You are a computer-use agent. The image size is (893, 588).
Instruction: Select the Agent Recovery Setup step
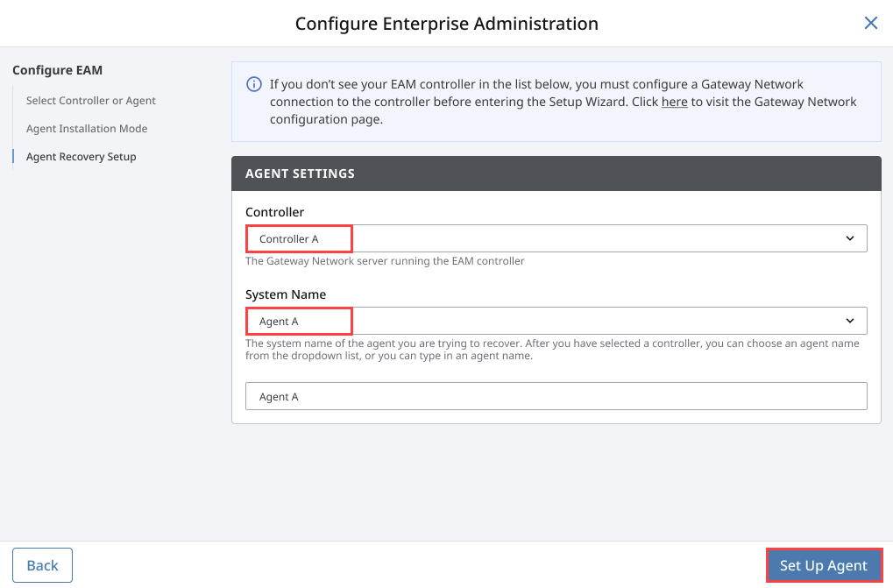click(x=82, y=157)
